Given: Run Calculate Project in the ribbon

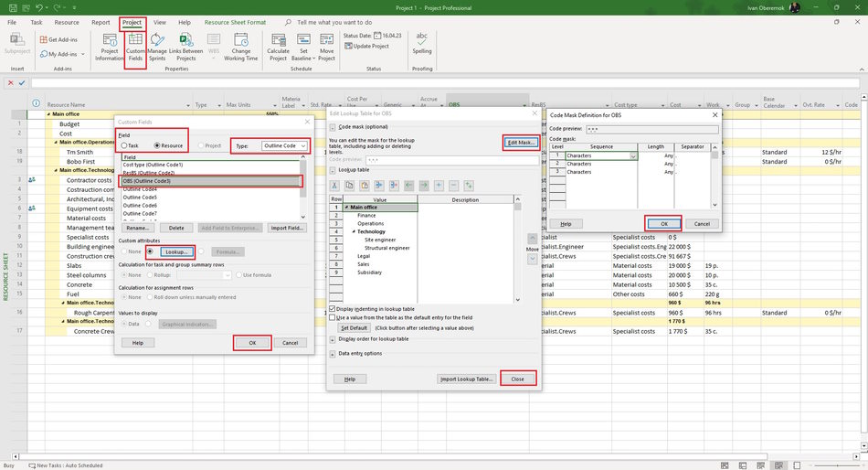Looking at the screenshot, I should pos(278,47).
